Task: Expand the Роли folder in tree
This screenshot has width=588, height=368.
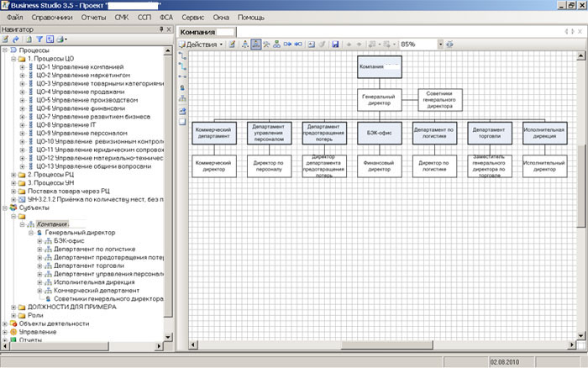Action: click(x=13, y=314)
